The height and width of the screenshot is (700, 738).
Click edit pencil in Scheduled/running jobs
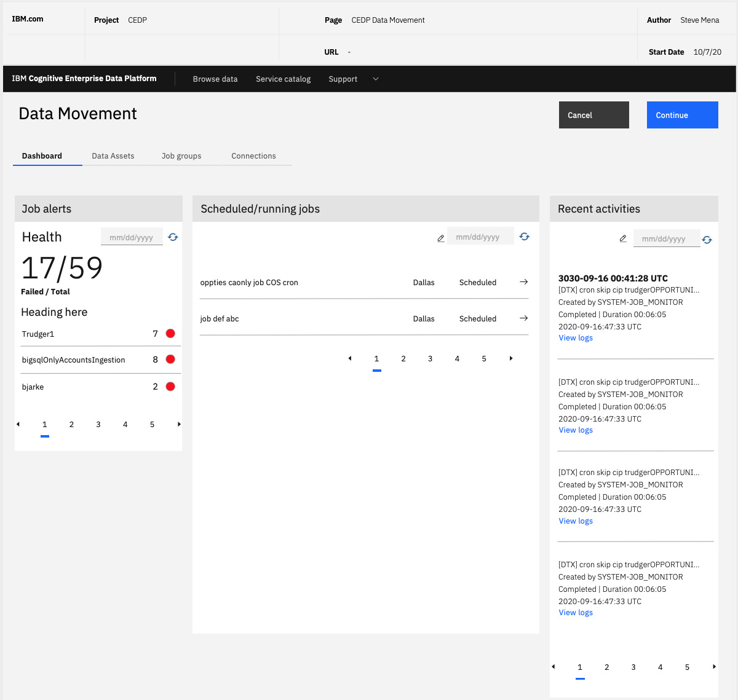tap(441, 238)
